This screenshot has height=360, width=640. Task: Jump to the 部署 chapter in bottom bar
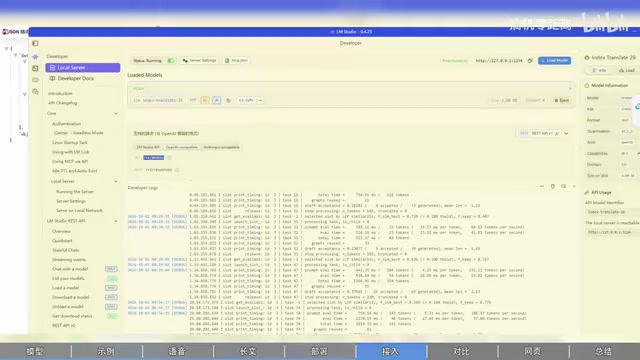[319, 351]
